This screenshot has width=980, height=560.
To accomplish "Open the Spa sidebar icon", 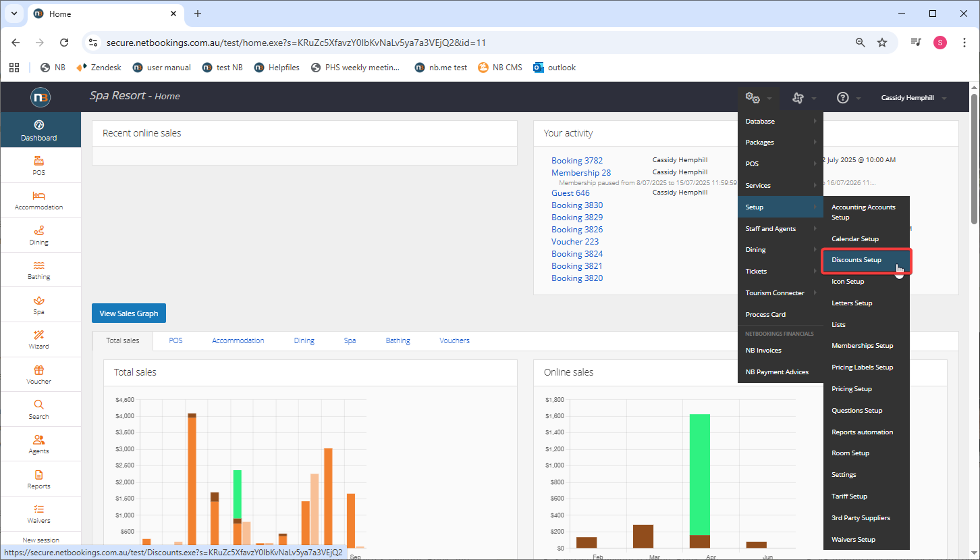I will [39, 305].
